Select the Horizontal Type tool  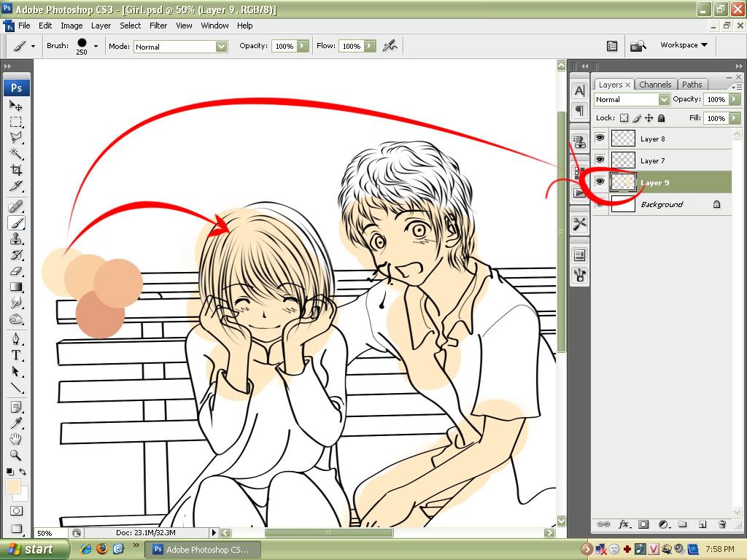coord(16,355)
